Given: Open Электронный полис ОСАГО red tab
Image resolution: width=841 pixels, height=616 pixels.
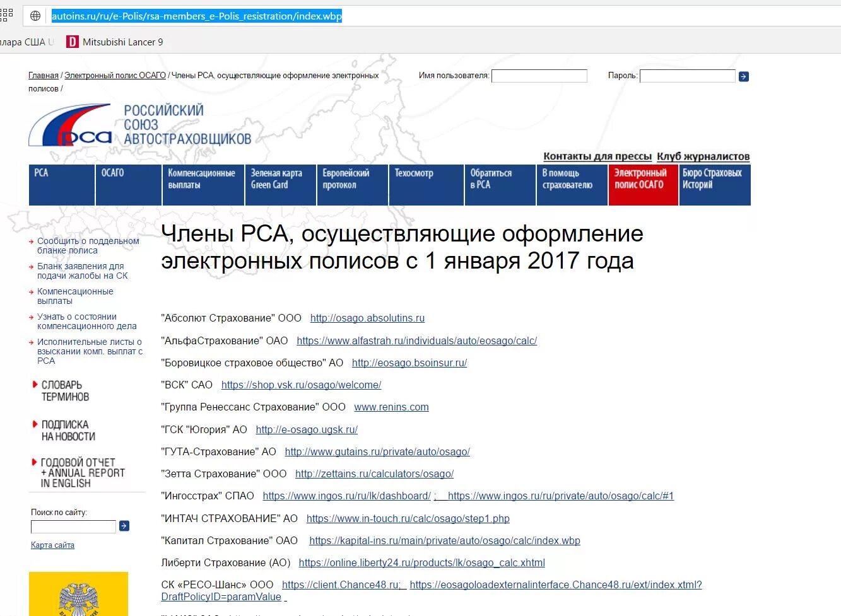Looking at the screenshot, I should (x=643, y=185).
